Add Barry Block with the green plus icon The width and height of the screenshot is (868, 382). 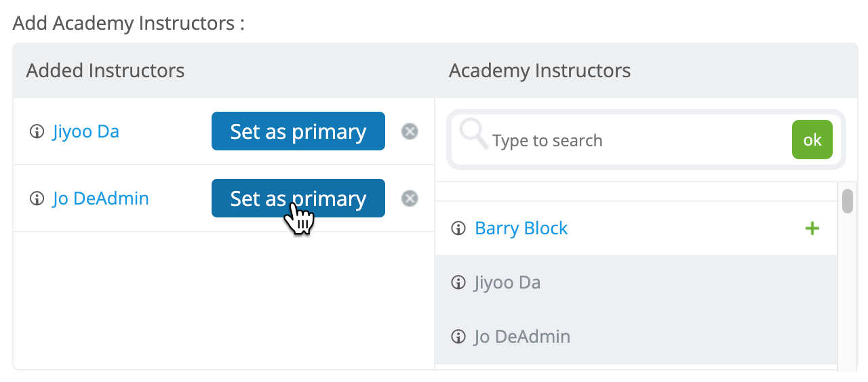pos(812,228)
